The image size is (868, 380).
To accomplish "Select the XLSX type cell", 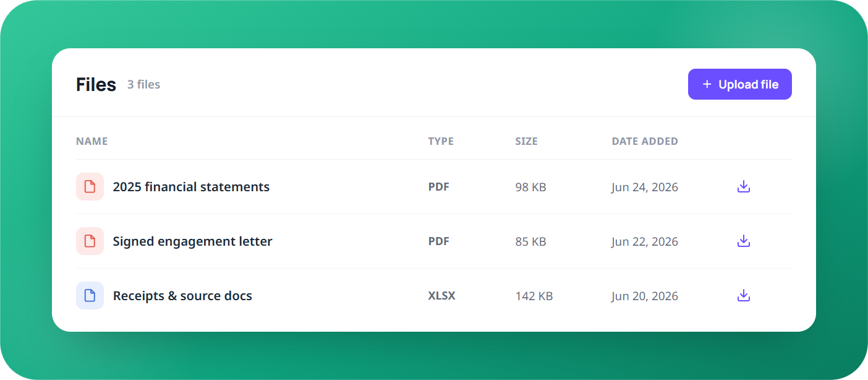I will click(x=442, y=295).
